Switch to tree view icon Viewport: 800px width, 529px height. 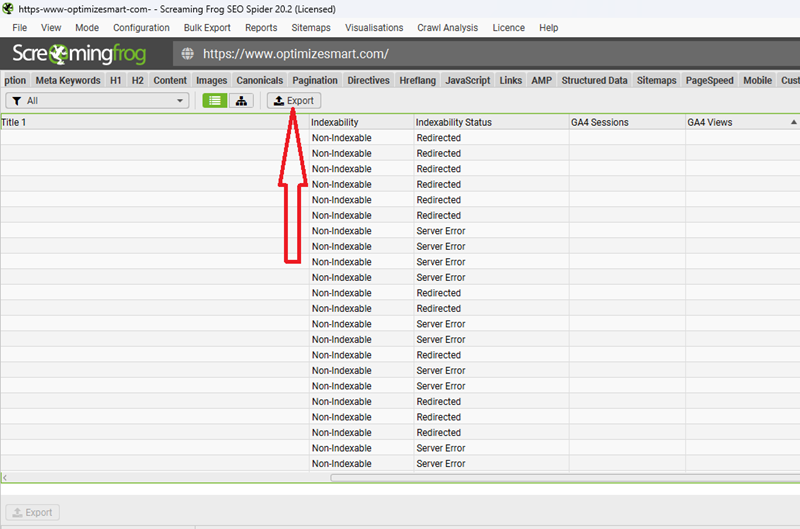pyautogui.click(x=241, y=100)
